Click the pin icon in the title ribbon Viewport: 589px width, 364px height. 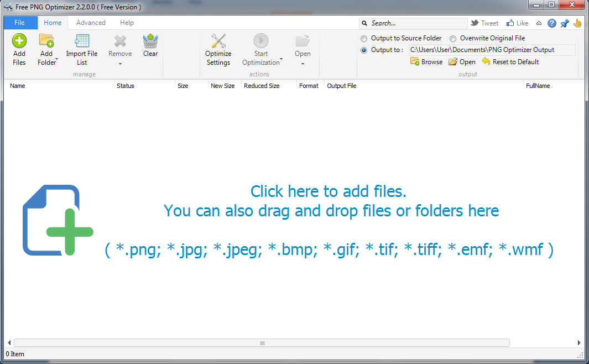pyautogui.click(x=565, y=23)
